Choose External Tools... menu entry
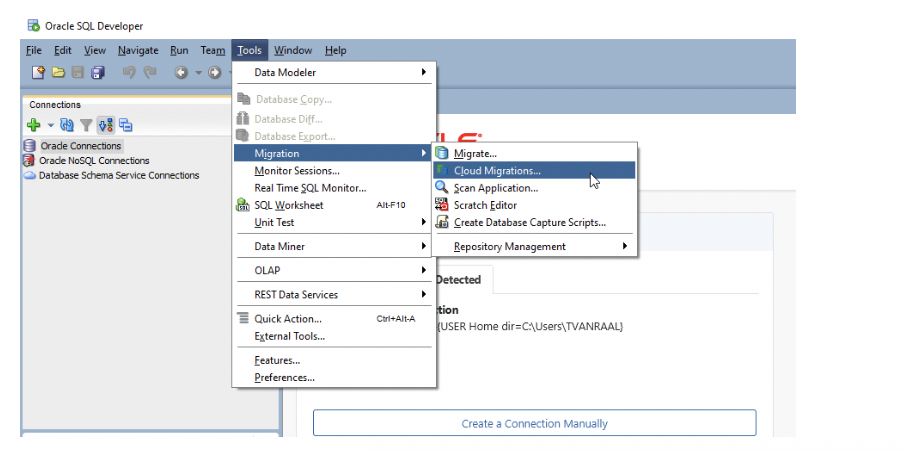Screen dimensions: 904x450 (334, 336)
